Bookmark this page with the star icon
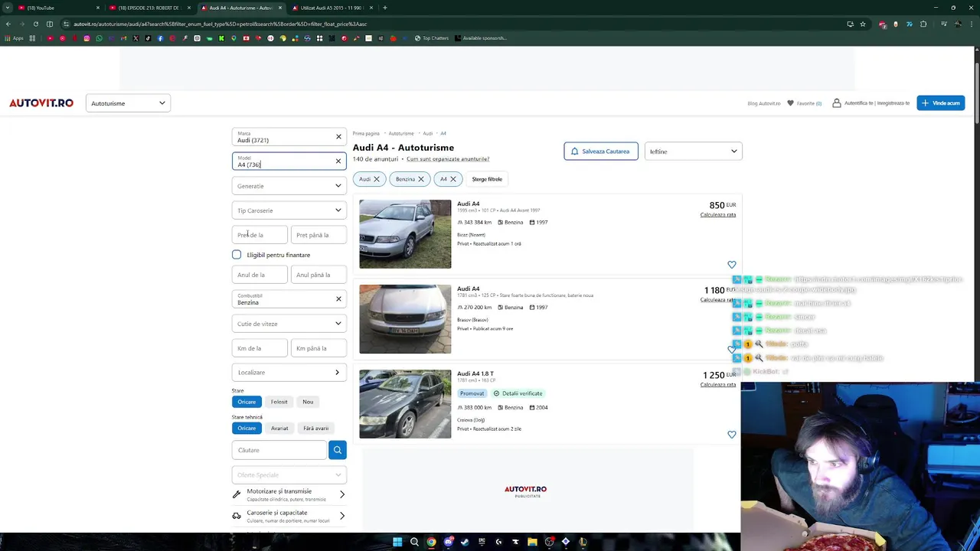 click(x=863, y=24)
